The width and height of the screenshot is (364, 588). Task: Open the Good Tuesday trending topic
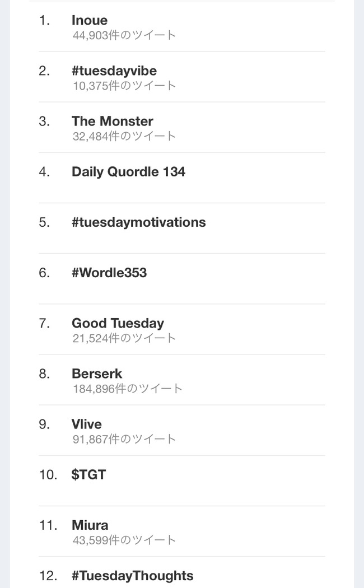click(x=118, y=323)
